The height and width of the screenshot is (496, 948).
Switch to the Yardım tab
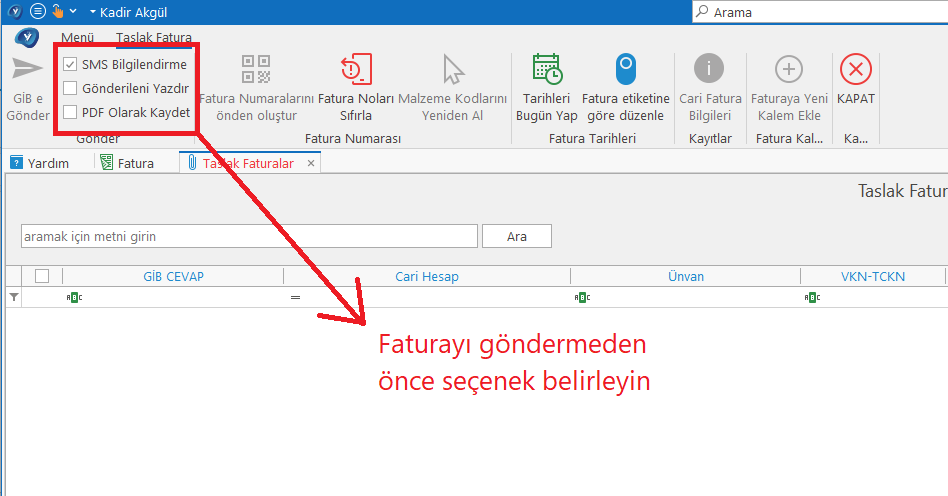(40, 163)
